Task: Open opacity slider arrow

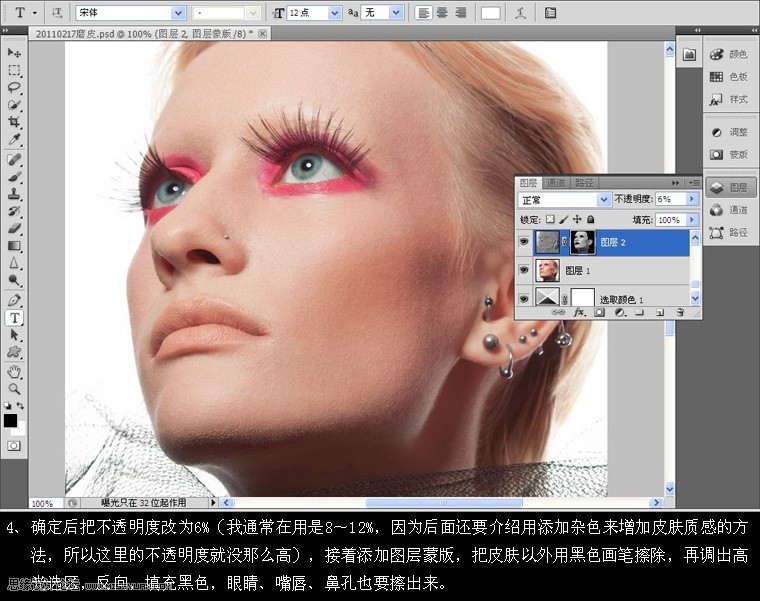Action: pyautogui.click(x=692, y=199)
